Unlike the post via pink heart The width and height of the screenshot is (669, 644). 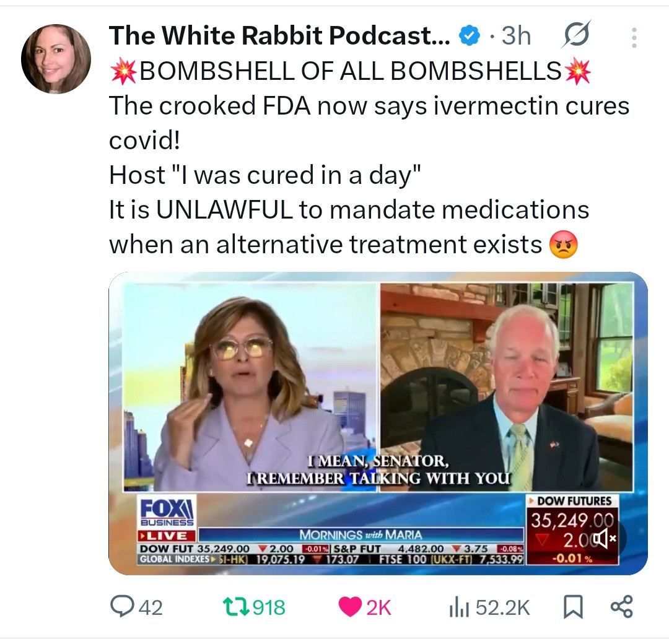point(350,607)
